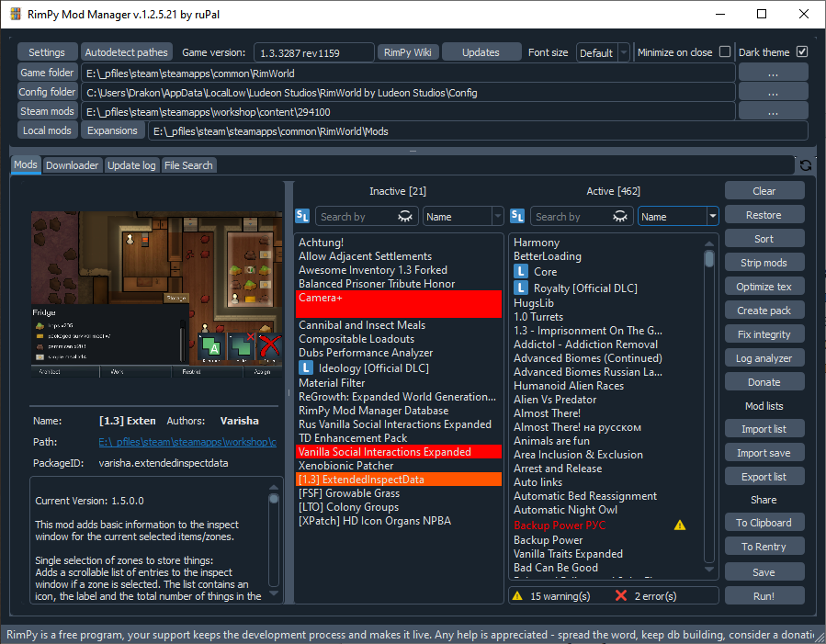Select Harmony in Active list
The width and height of the screenshot is (826, 644).
[537, 243]
